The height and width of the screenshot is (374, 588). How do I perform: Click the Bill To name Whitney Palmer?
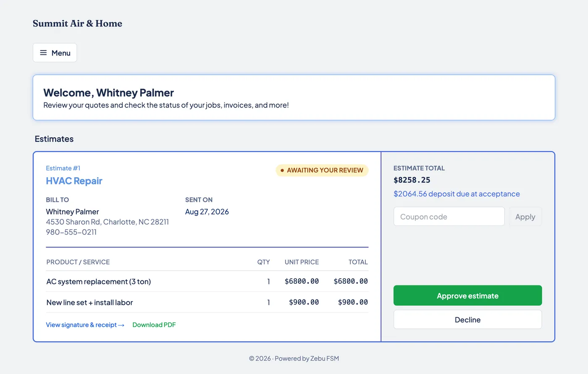73,212
